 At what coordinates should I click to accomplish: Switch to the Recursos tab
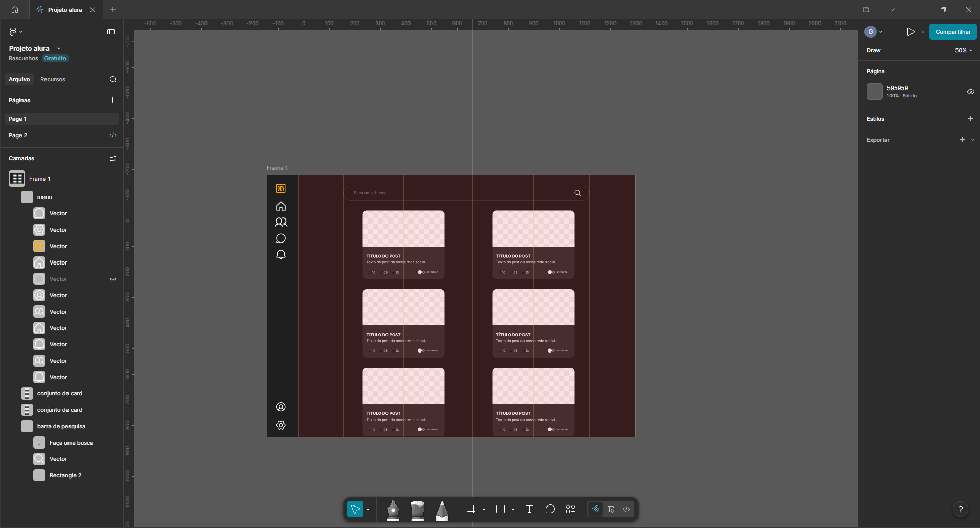[x=53, y=79]
